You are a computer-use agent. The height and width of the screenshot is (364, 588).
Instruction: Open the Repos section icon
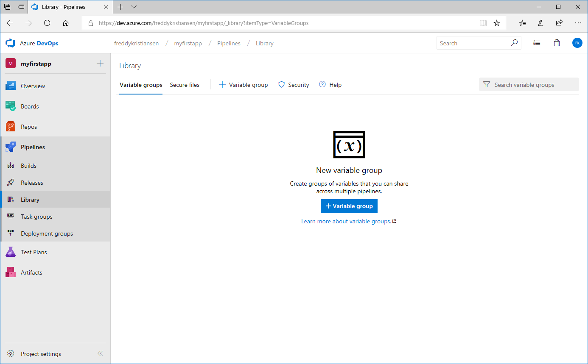11,127
